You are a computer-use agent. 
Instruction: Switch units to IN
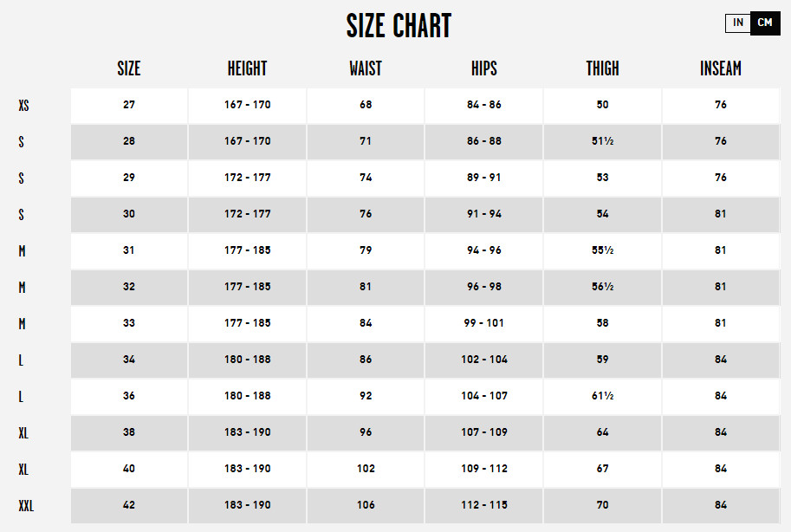tap(738, 23)
